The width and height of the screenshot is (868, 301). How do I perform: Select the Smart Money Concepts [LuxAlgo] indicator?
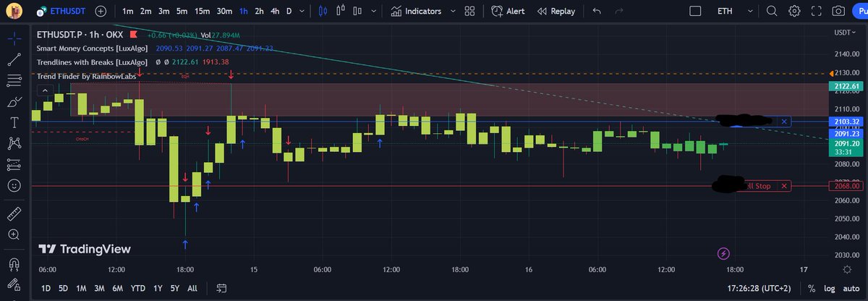pos(93,48)
